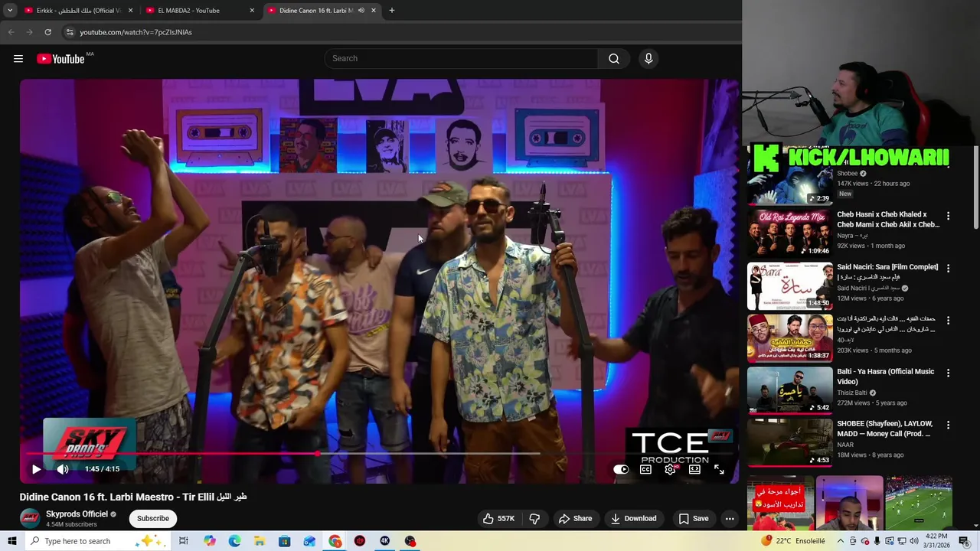
Task: Go to YouTube home via logo
Action: (x=60, y=59)
